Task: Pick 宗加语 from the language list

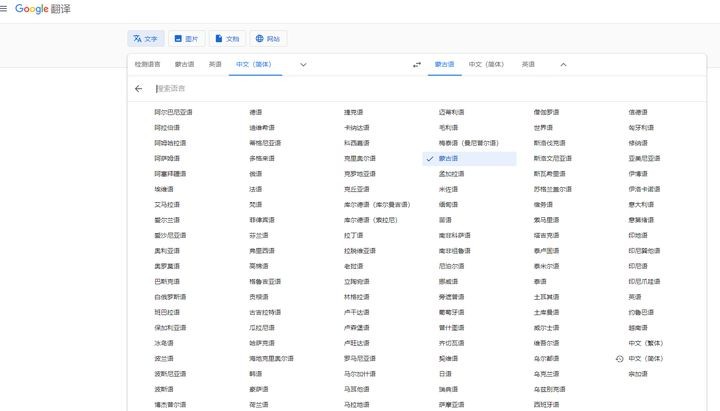Action: coord(638,374)
